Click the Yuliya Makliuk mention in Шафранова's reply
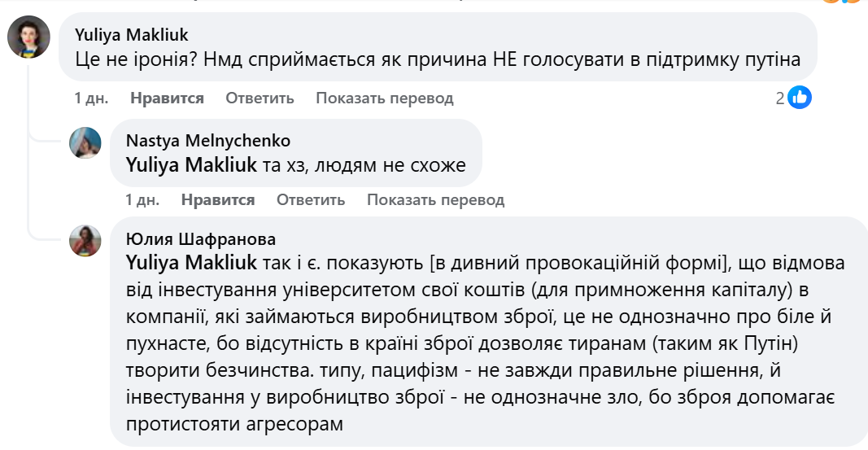 190,264
